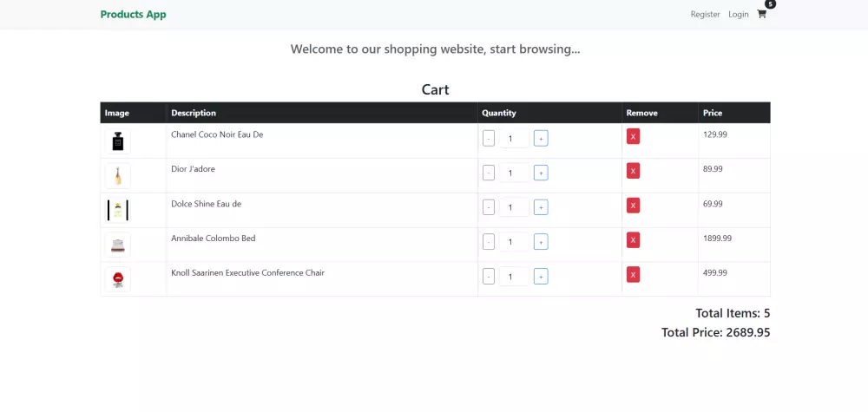868x412 pixels.
Task: Open the Login page
Action: [738, 14]
